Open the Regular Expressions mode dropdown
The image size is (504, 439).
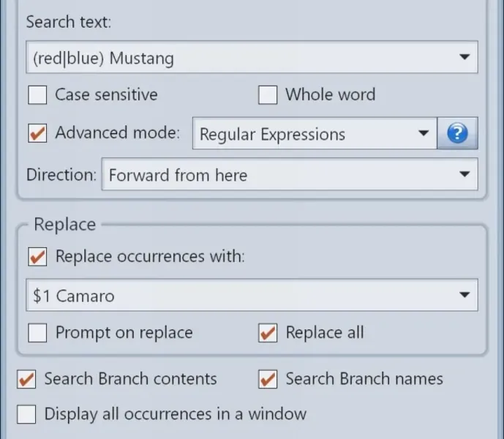pyautogui.click(x=423, y=134)
